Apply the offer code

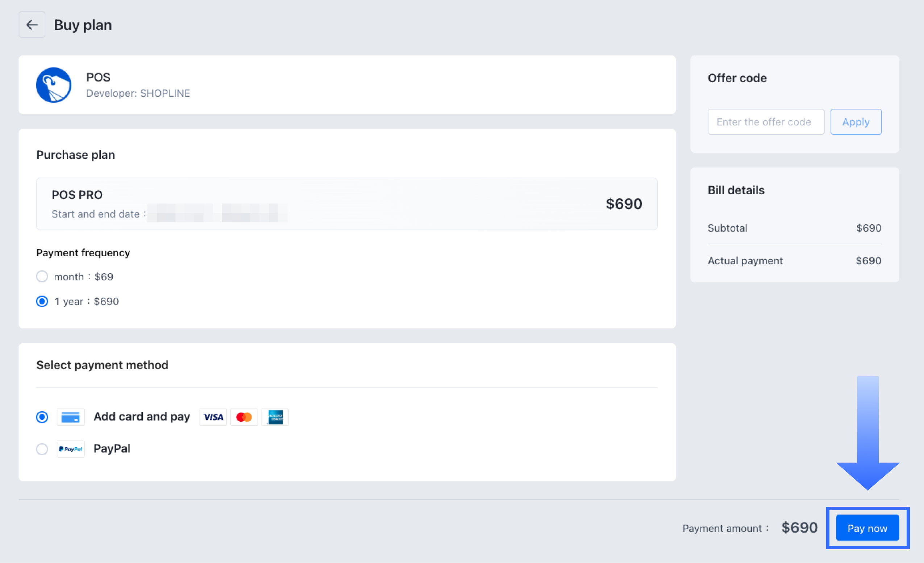856,122
